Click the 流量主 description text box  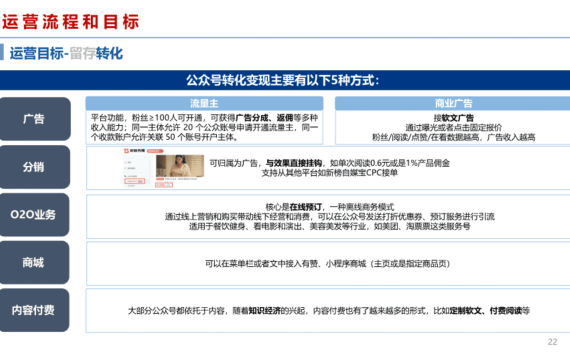[x=204, y=127]
